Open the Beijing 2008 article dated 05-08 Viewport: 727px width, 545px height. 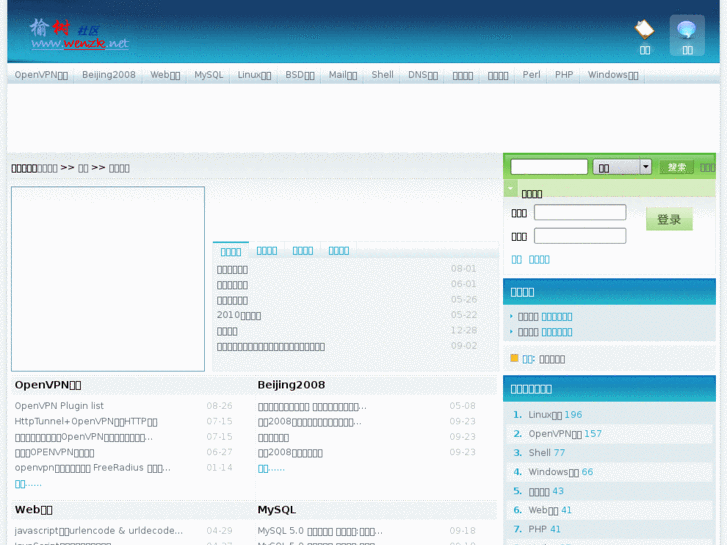pyautogui.click(x=312, y=407)
